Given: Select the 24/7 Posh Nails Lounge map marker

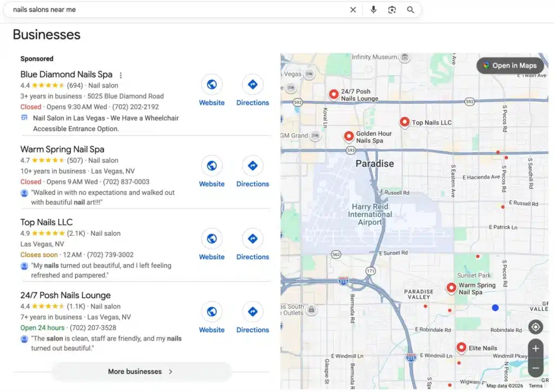Looking at the screenshot, I should 334,94.
